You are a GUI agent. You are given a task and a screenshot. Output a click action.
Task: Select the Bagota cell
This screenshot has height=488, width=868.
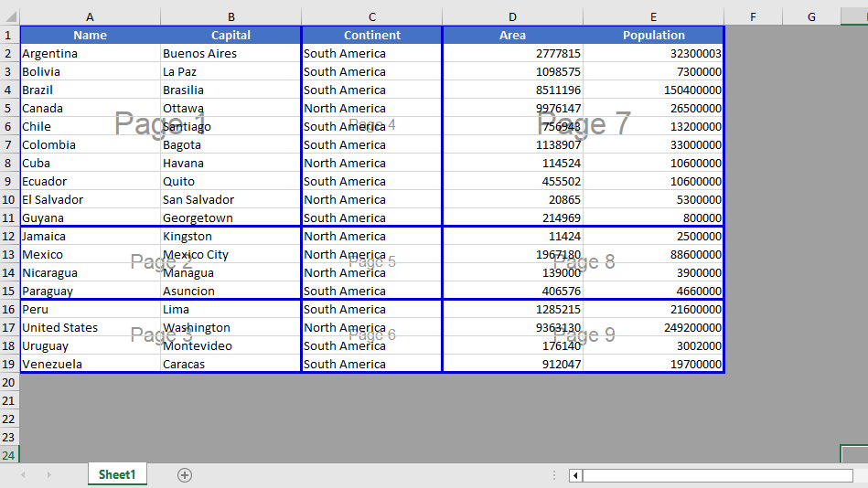pos(230,145)
